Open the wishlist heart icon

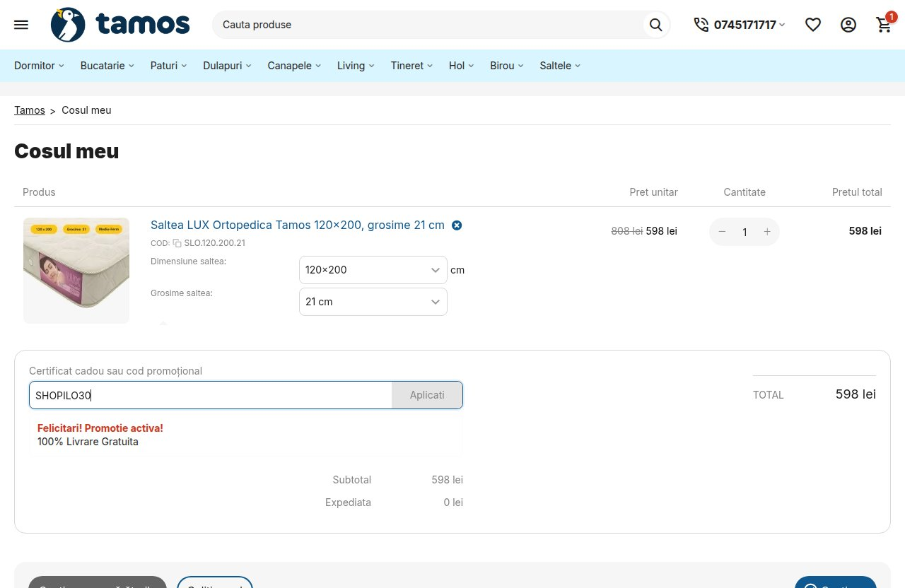tap(813, 25)
